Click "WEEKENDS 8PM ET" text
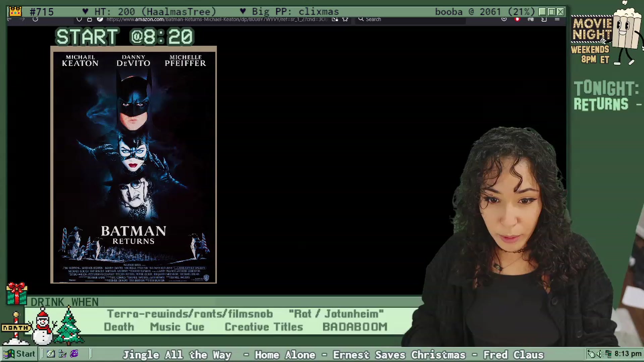644x362 pixels. tap(590, 55)
